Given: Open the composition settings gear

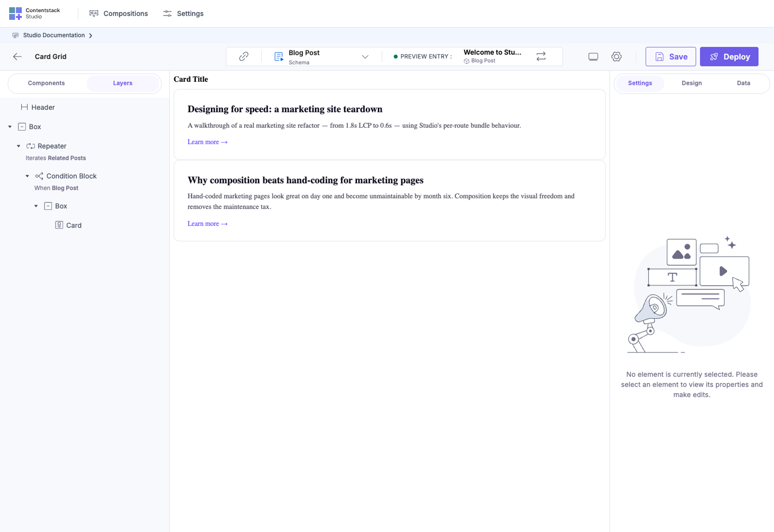Looking at the screenshot, I should [x=616, y=57].
